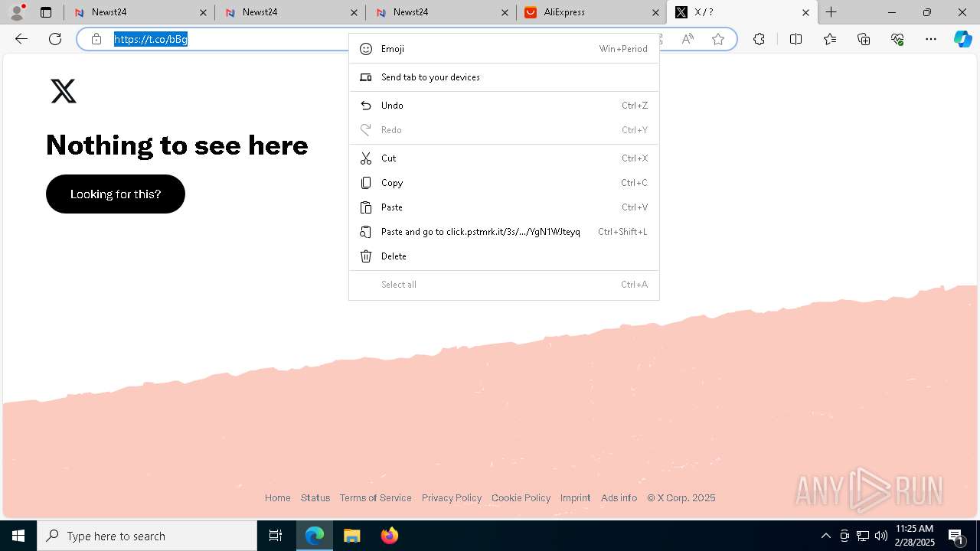Open the network tray icon

click(x=863, y=536)
